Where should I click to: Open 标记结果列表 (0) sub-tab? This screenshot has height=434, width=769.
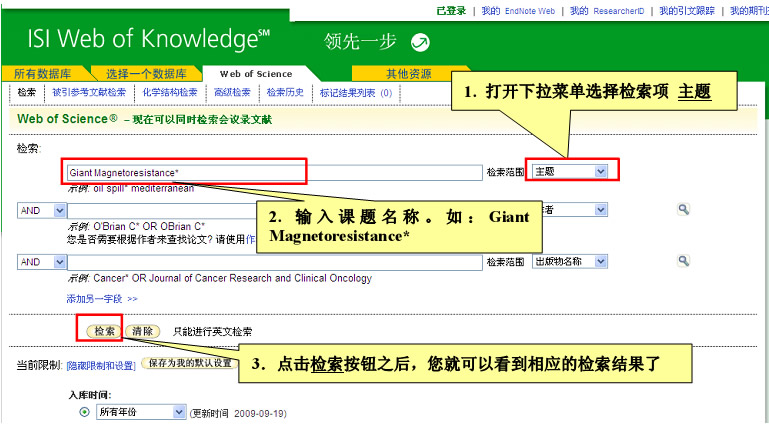click(x=356, y=93)
